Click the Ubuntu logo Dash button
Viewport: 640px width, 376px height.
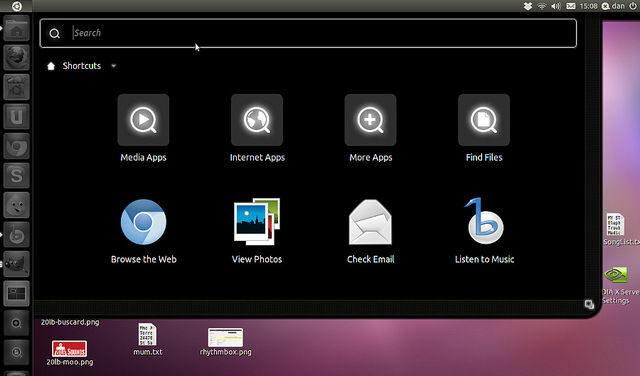pos(16,6)
